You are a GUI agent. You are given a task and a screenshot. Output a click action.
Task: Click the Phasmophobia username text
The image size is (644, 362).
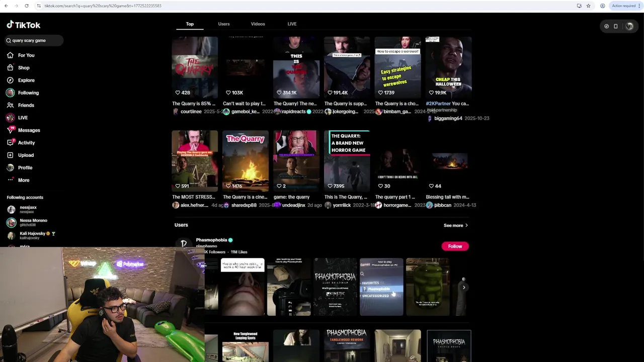coord(211,240)
